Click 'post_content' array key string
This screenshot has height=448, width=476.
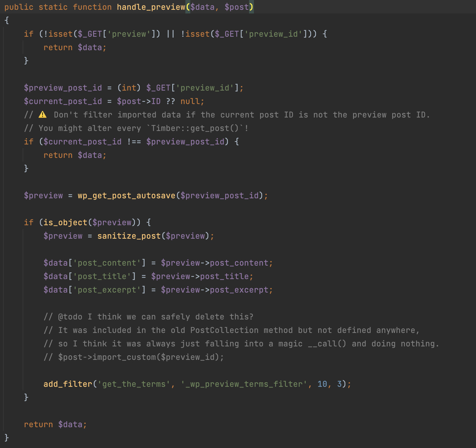(x=107, y=263)
